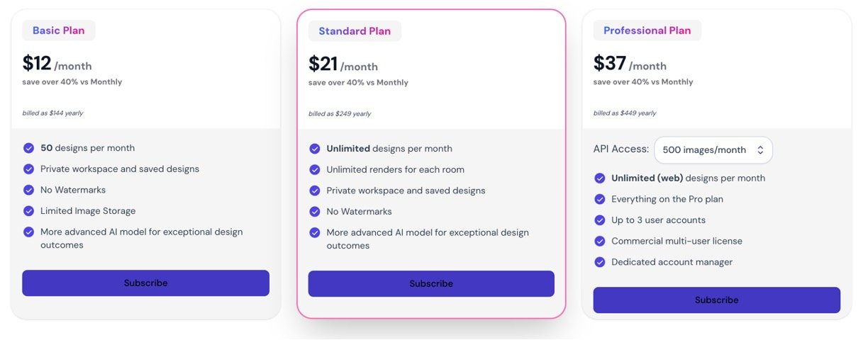Click Standard Plan 'No Watermarks' checkmark
Screen dimensions: 868x340
[315, 212]
